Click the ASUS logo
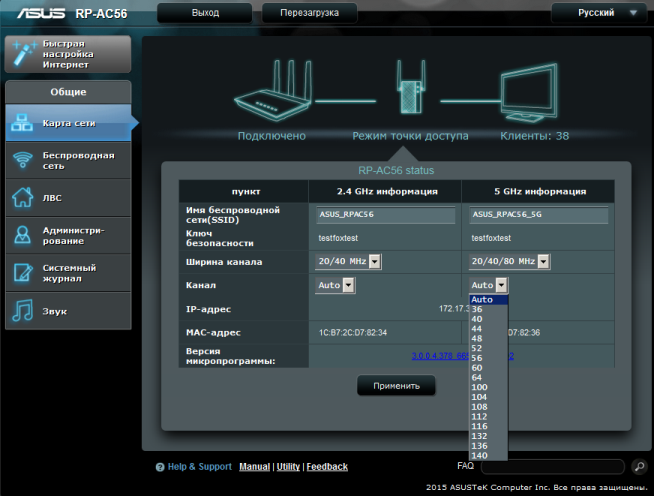 coord(41,13)
